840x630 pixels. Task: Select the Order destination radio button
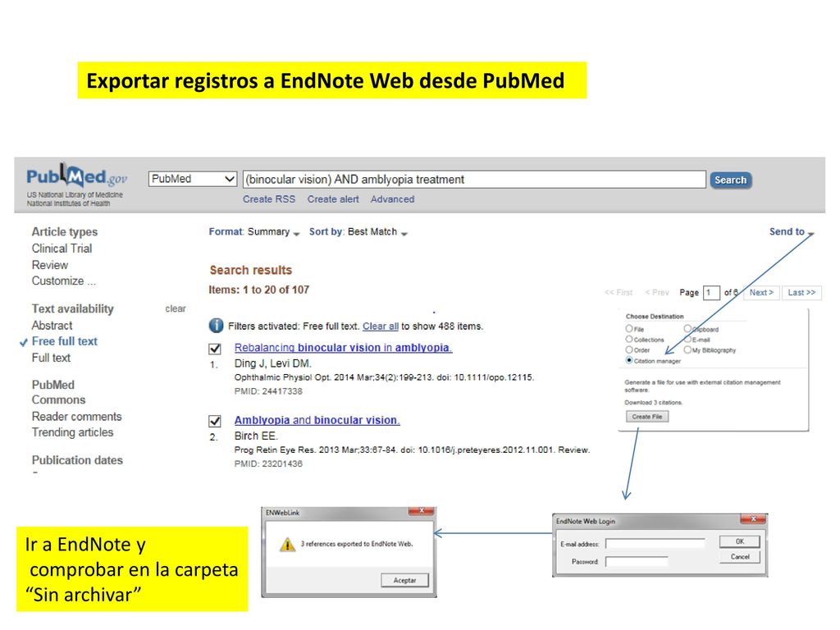pos(629,349)
